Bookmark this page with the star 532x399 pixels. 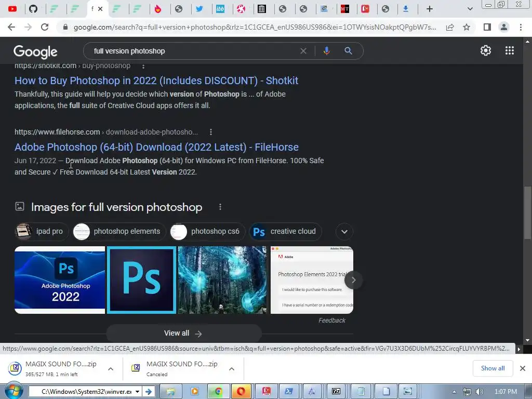click(467, 27)
